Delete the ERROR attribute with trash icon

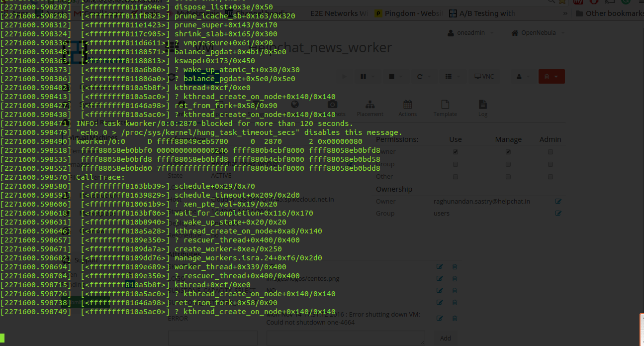tap(455, 319)
